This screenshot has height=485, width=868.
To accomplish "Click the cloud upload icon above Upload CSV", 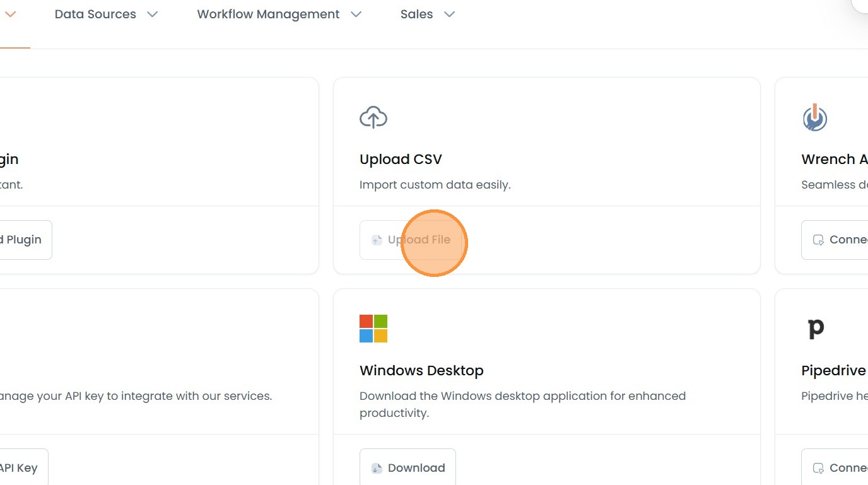I will 373,118.
